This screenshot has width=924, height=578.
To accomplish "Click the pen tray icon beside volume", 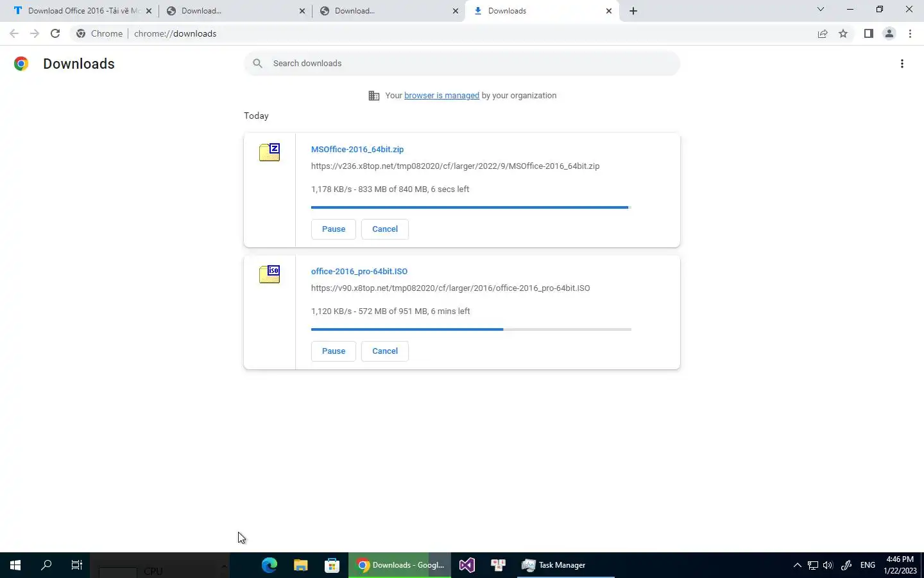I will click(846, 565).
